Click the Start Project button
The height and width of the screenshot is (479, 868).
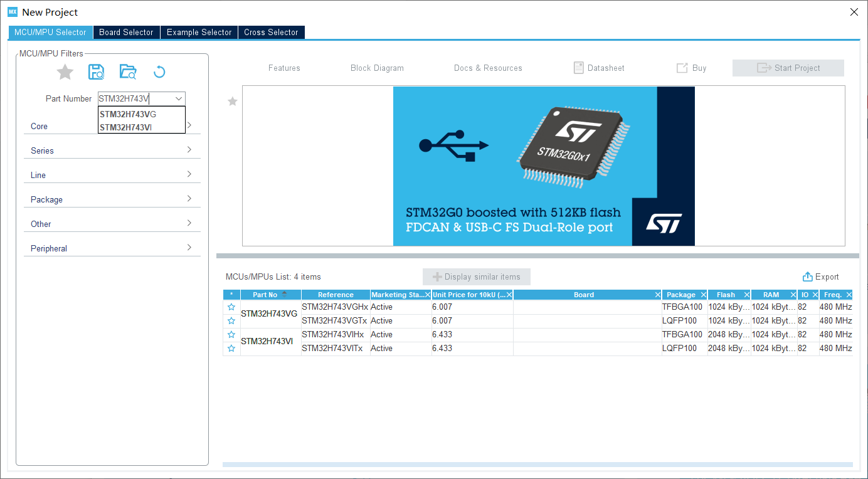[x=788, y=68]
